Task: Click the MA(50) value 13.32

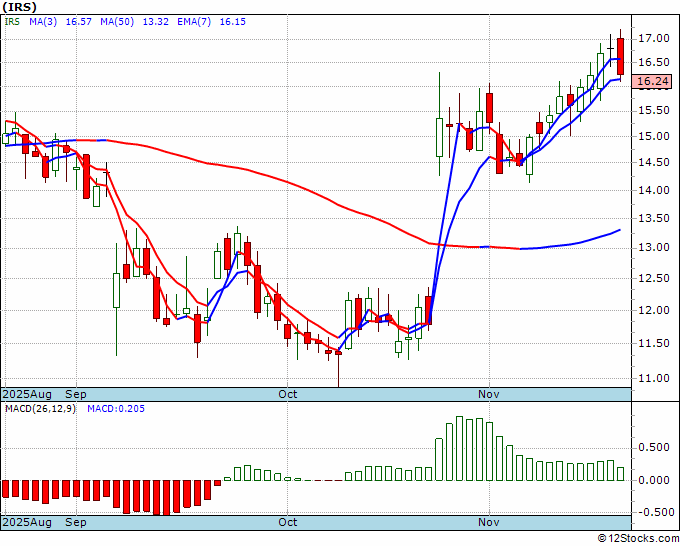Action: coord(156,21)
